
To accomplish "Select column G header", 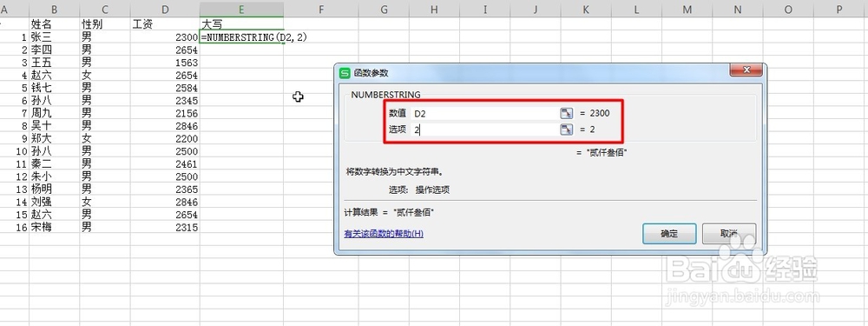I will (384, 9).
